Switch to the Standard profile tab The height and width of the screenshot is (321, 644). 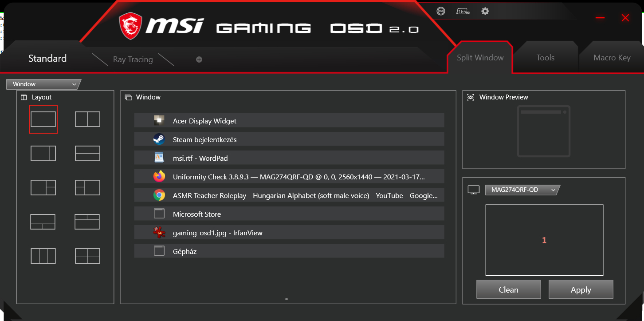tap(47, 59)
